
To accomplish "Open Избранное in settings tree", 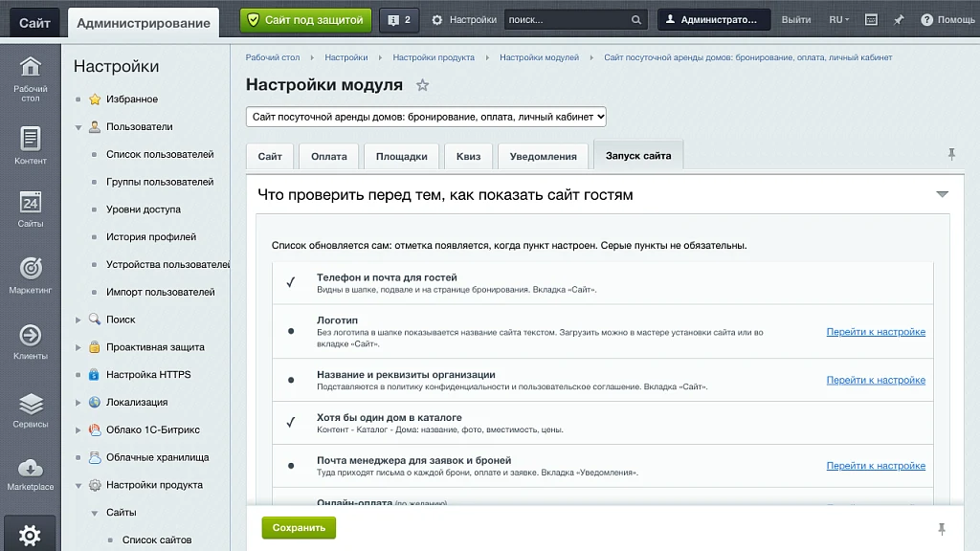I will tap(132, 99).
